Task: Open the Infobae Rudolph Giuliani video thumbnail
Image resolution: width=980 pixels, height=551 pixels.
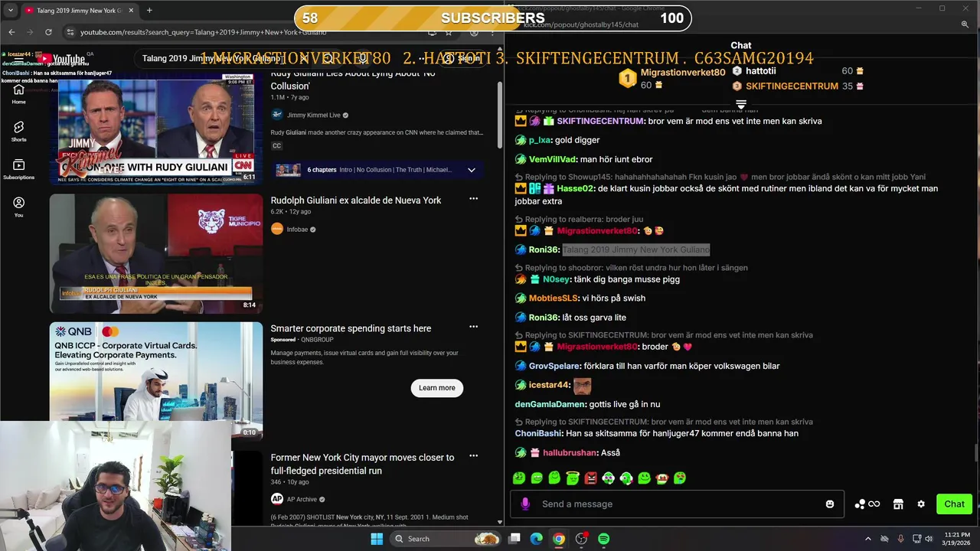Action: click(156, 253)
